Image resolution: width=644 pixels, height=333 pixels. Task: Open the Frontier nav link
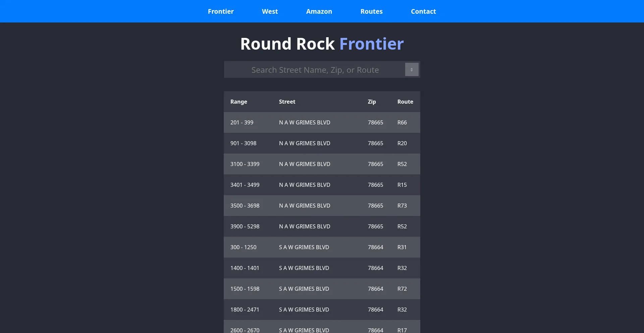click(221, 11)
